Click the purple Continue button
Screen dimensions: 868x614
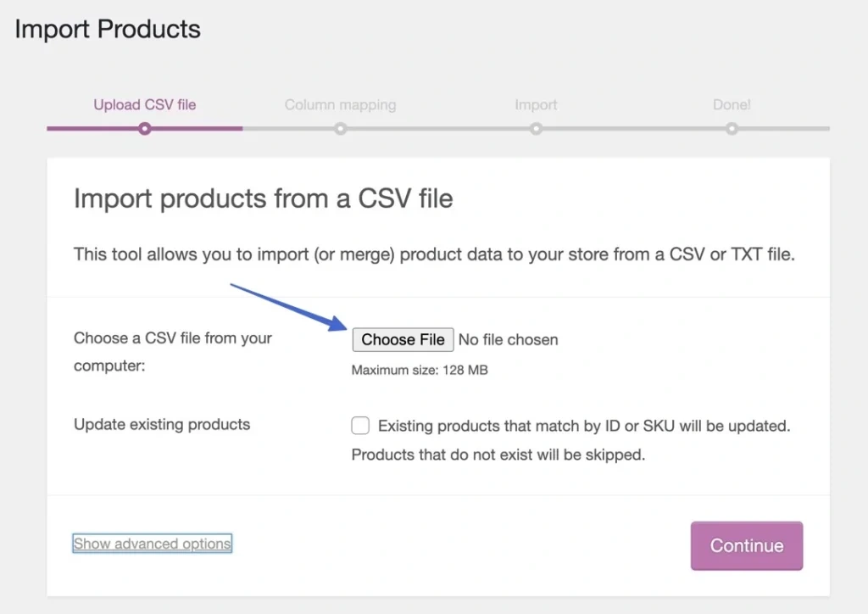click(746, 546)
